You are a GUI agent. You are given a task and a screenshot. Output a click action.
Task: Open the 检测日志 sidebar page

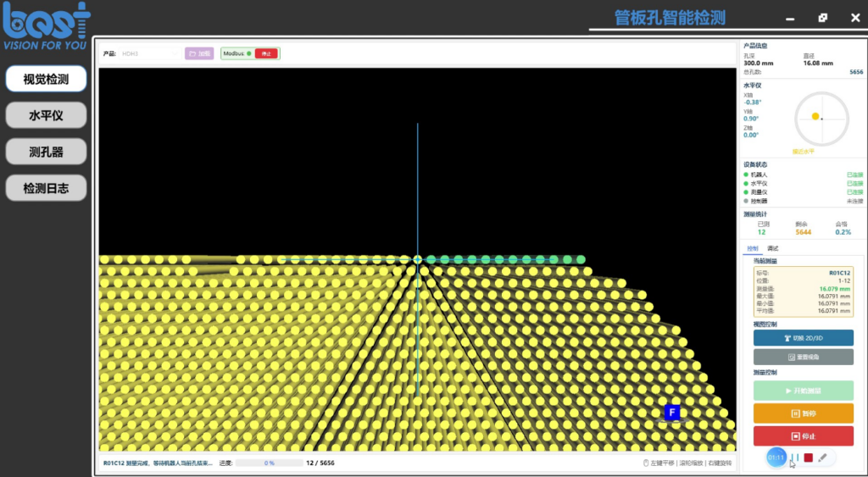pyautogui.click(x=46, y=188)
